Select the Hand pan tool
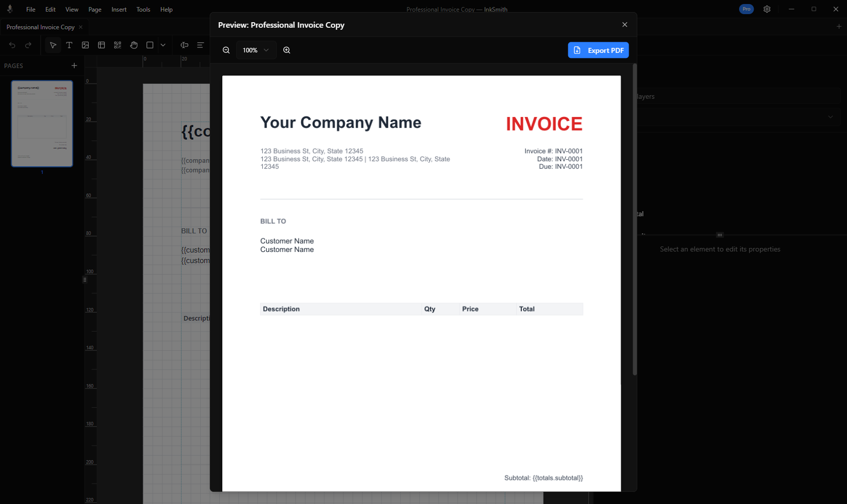This screenshot has width=847, height=504. coord(134,45)
